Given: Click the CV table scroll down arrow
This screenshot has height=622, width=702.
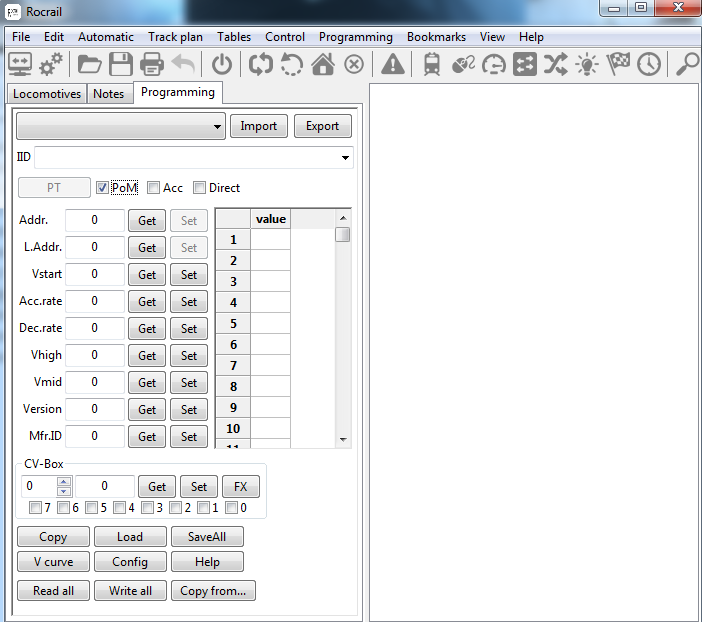Looking at the screenshot, I should [x=343, y=440].
